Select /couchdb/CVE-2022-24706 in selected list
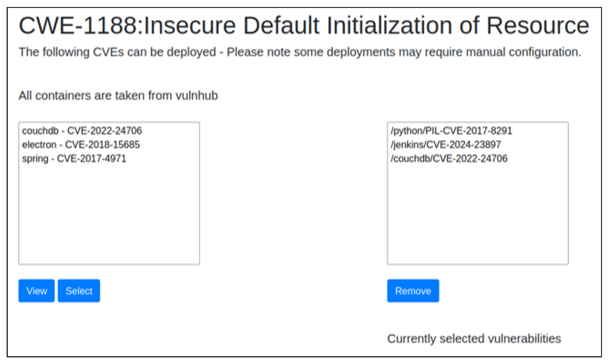This screenshot has height=364, width=609. 449,159
